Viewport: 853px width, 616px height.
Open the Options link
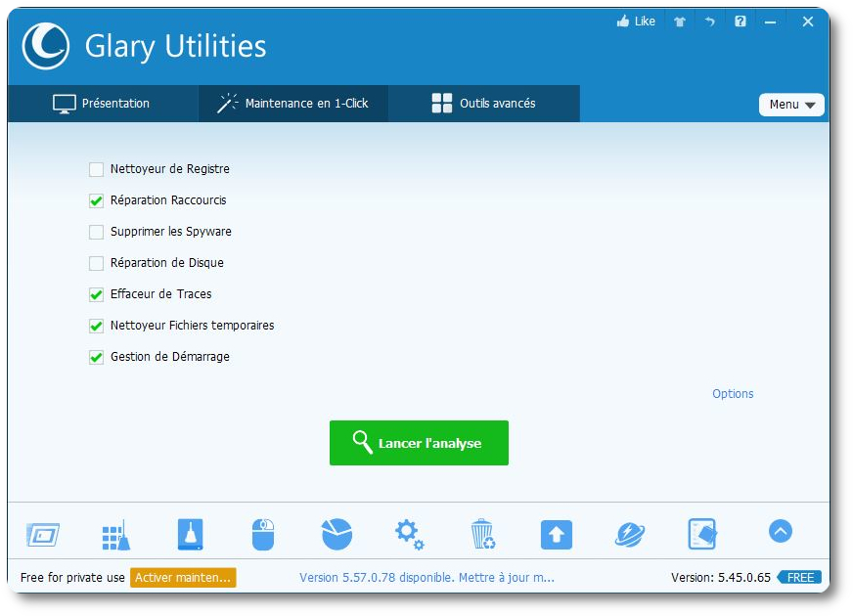tap(733, 394)
